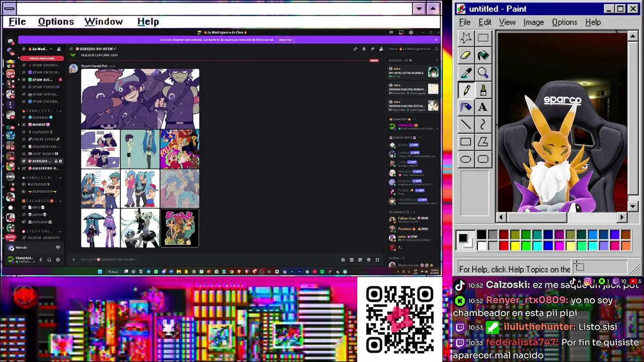Screen dimensions: 644x362
Task: Open Paint's View menu
Action: 507,22
